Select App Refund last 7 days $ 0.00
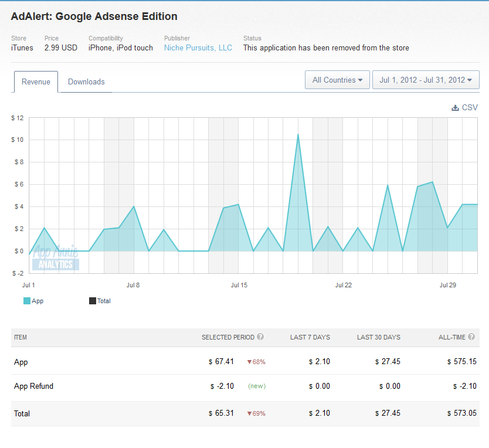This screenshot has width=489, height=448. (320, 386)
